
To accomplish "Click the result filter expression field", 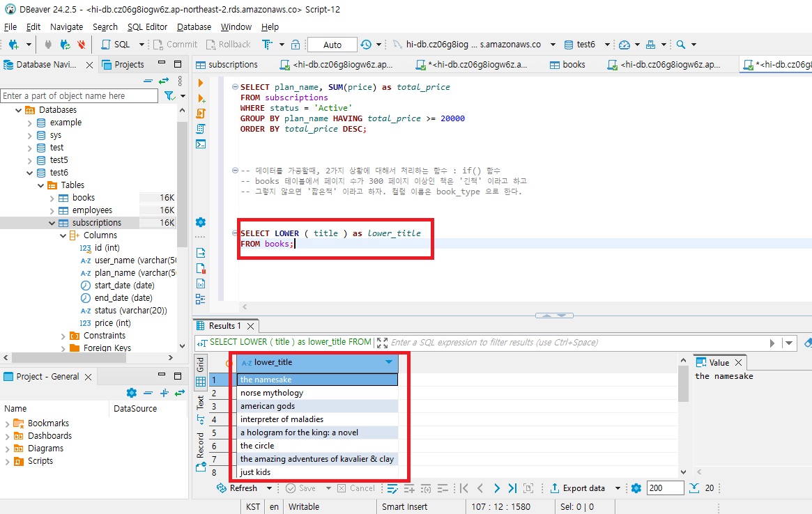I will [x=577, y=343].
